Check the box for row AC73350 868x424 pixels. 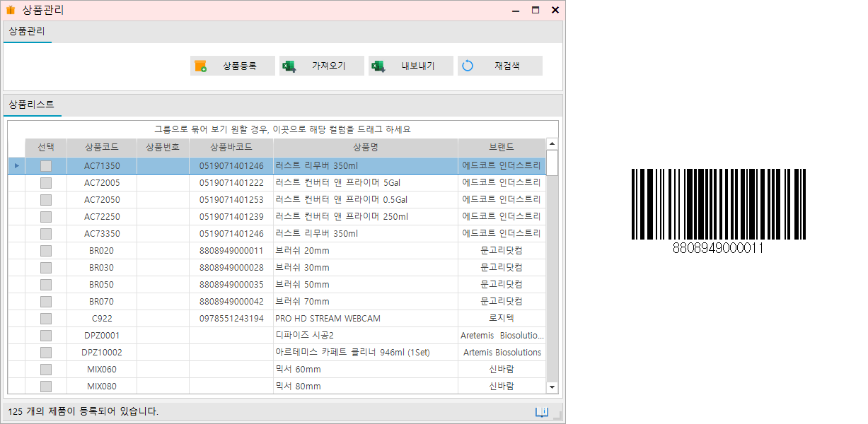(46, 234)
